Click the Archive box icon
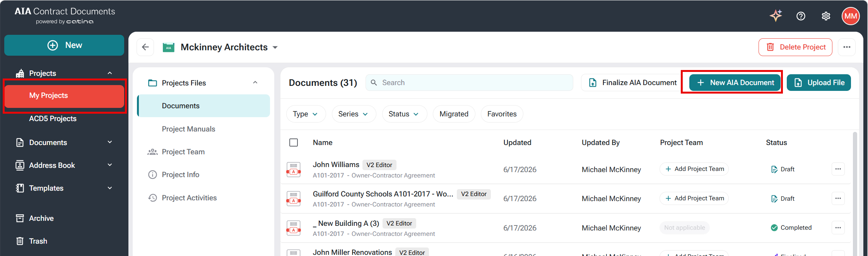 [x=20, y=218]
